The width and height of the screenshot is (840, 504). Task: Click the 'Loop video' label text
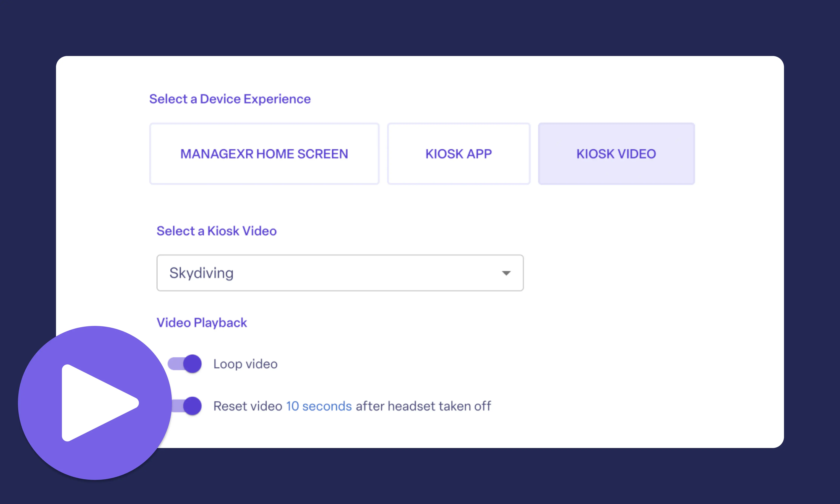(x=245, y=364)
